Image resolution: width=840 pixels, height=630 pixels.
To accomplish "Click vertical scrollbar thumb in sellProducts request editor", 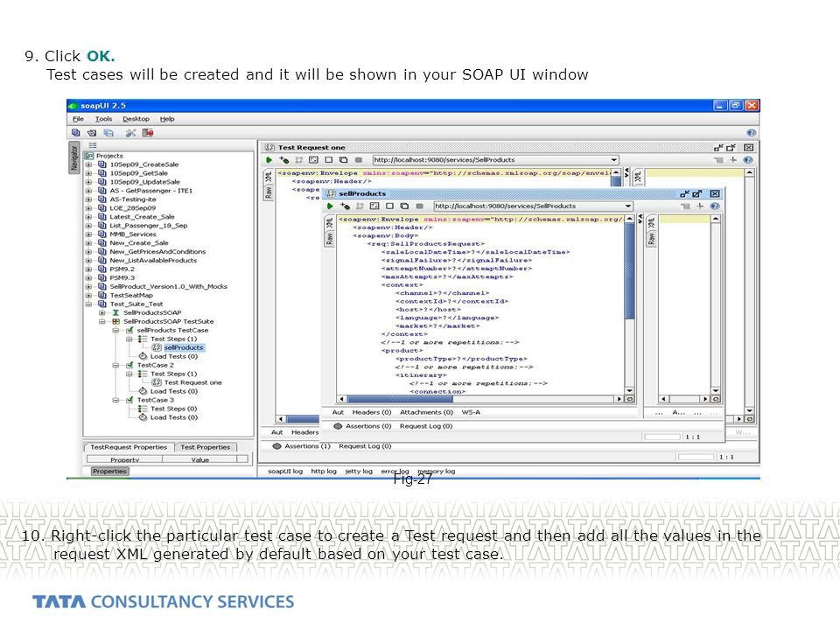I will click(629, 271).
